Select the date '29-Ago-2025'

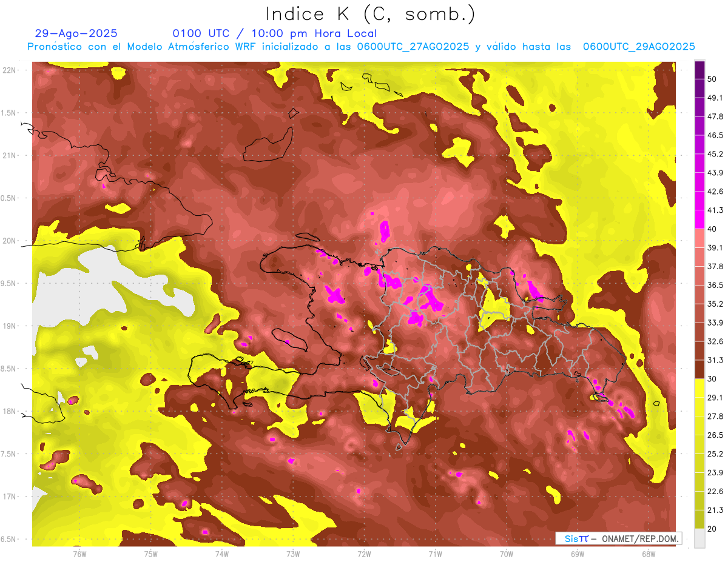pos(76,33)
